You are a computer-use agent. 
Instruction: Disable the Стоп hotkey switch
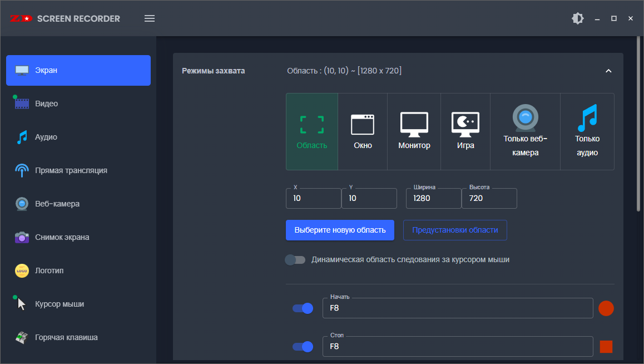pos(303,347)
